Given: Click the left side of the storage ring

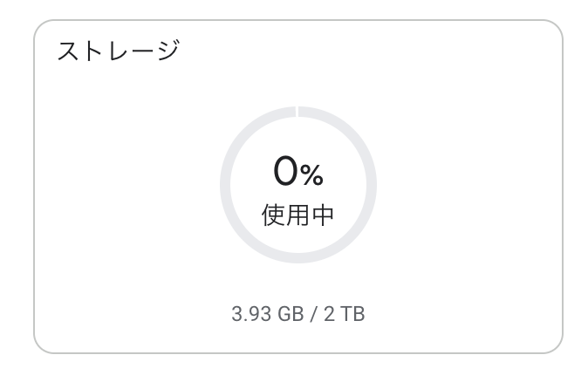Looking at the screenshot, I should 224,185.
